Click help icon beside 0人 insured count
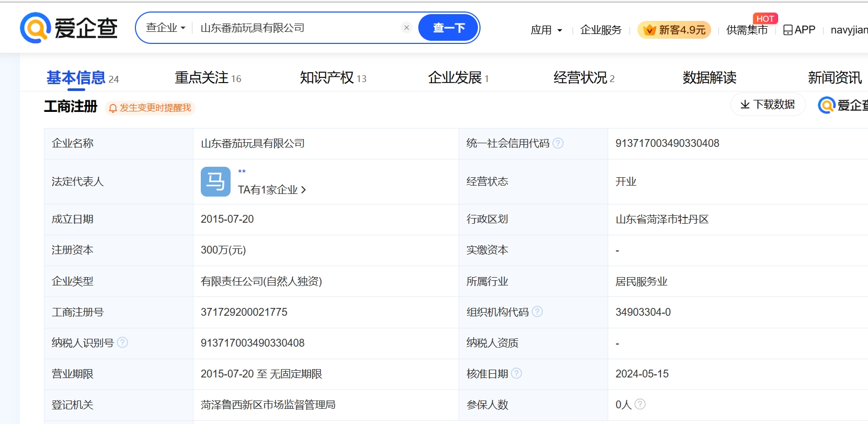The width and height of the screenshot is (868, 424). point(640,404)
